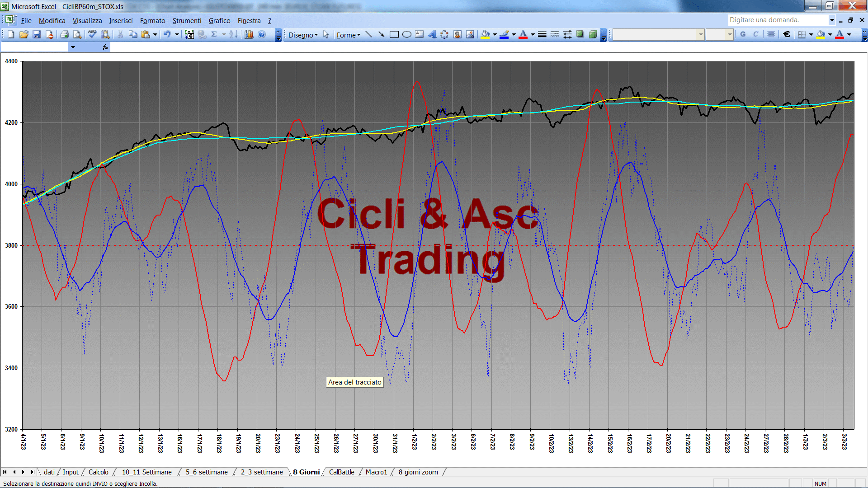Run the ABC spelling check icon
The image size is (868, 488).
(x=92, y=34)
